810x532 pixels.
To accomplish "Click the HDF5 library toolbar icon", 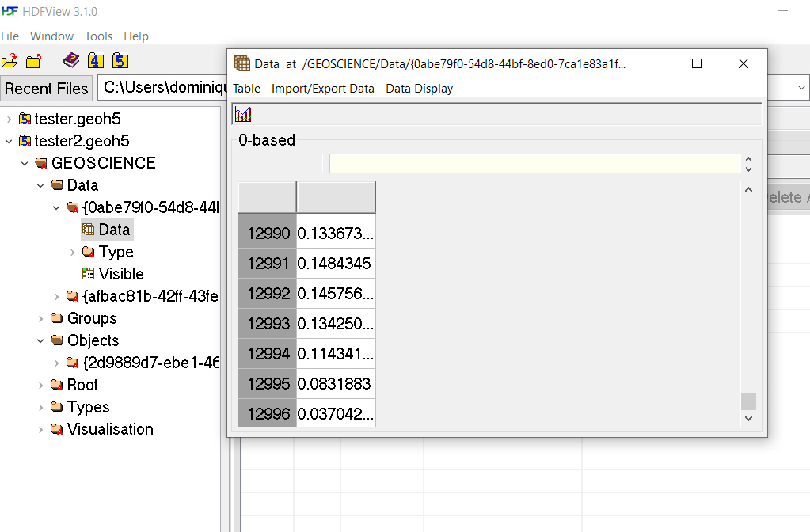I will point(120,60).
